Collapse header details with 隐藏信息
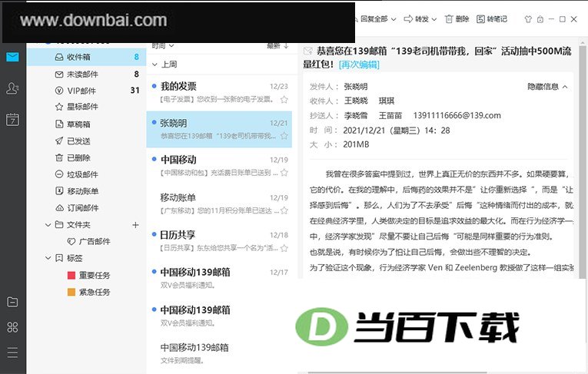Viewport: 588px width, 374px height. point(547,87)
